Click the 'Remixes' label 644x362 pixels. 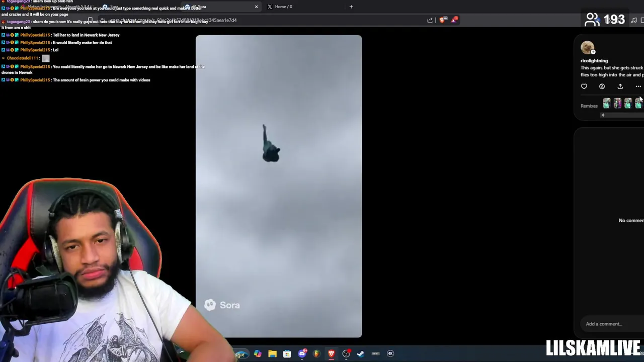pyautogui.click(x=589, y=106)
